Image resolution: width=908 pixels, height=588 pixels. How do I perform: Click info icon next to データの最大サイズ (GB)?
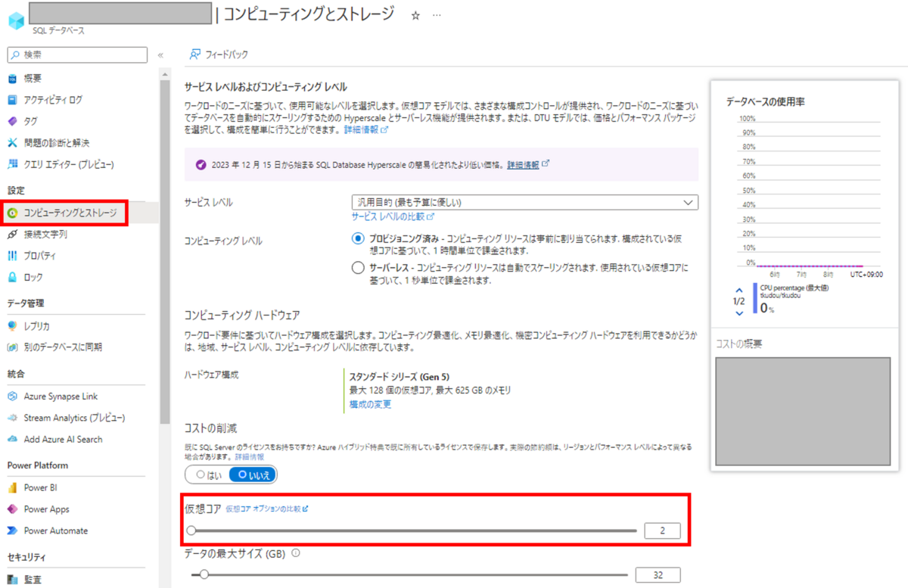(295, 553)
